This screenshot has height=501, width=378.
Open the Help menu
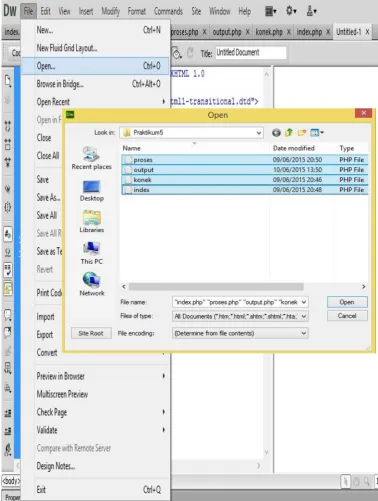[244, 11]
